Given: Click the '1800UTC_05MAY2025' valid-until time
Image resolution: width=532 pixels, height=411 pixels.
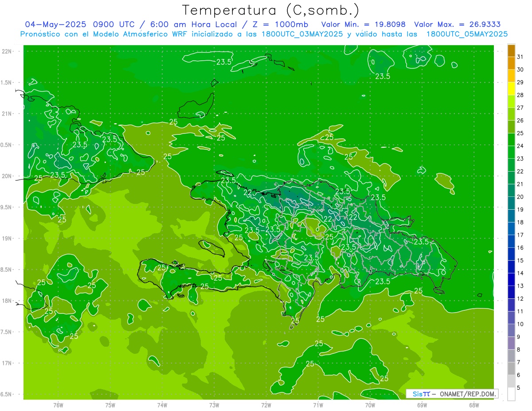Looking at the screenshot, I should [x=467, y=34].
